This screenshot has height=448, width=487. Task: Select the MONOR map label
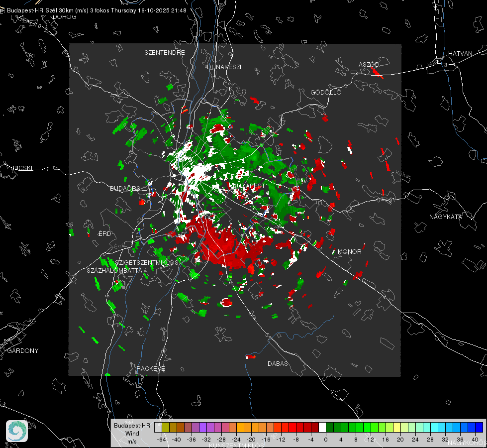[x=349, y=251]
